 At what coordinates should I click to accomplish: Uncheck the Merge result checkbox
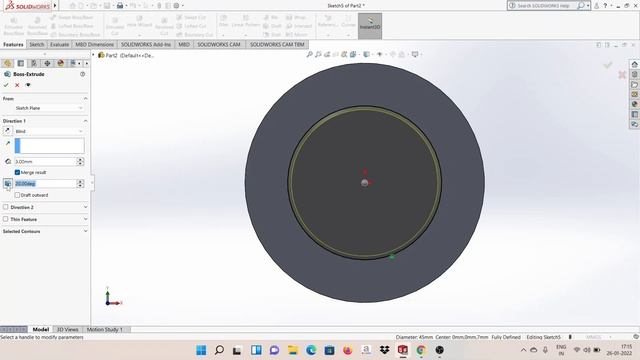(x=17, y=173)
